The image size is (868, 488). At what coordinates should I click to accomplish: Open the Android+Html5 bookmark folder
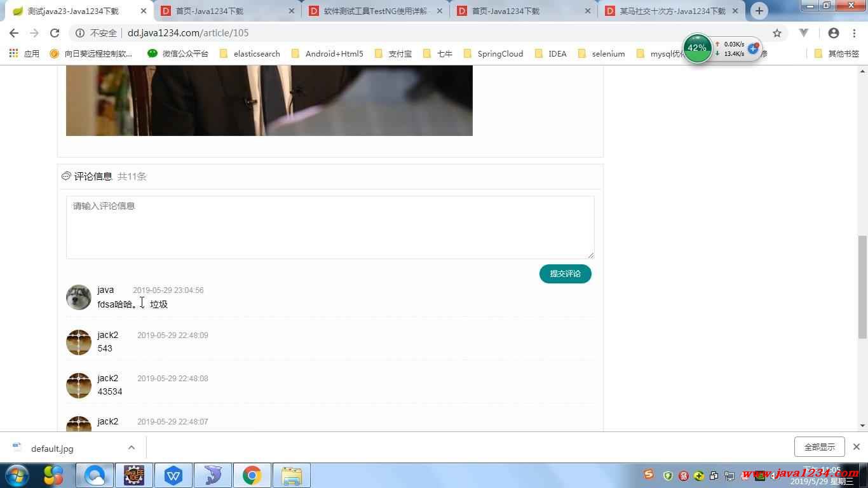pos(327,53)
